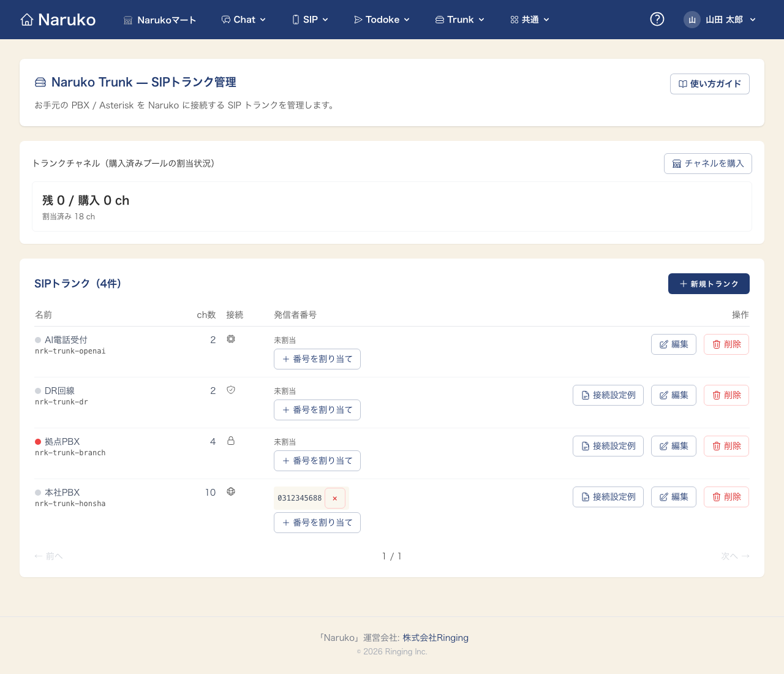Click the caller number 0312345688

(300, 498)
